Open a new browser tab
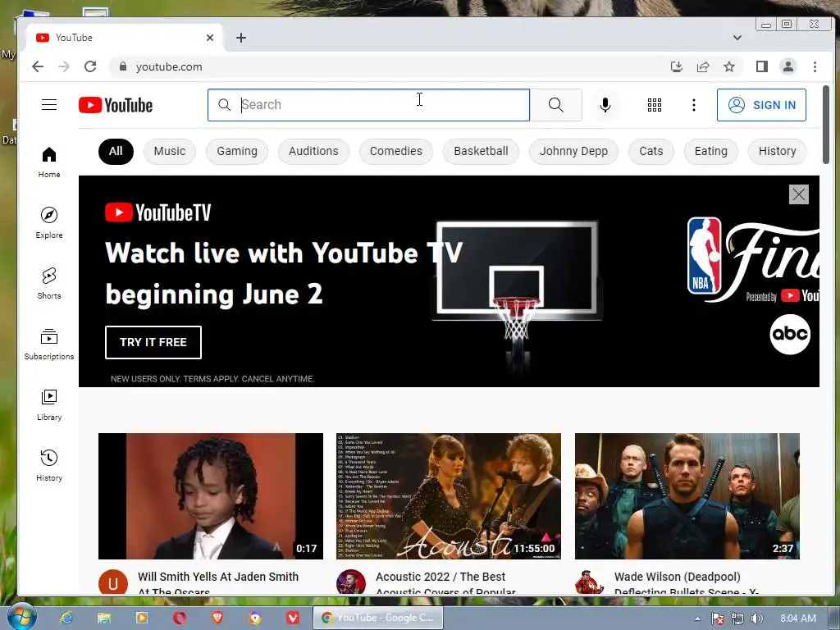The width and height of the screenshot is (840, 630). 241,38
